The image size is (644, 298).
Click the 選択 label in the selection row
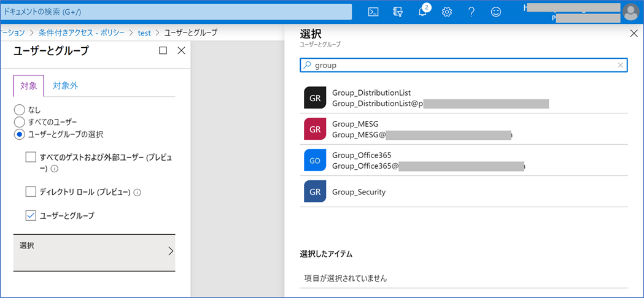[26, 245]
